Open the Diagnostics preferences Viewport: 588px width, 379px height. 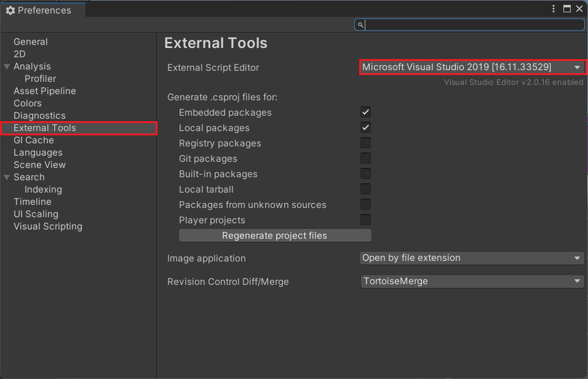[x=41, y=116]
